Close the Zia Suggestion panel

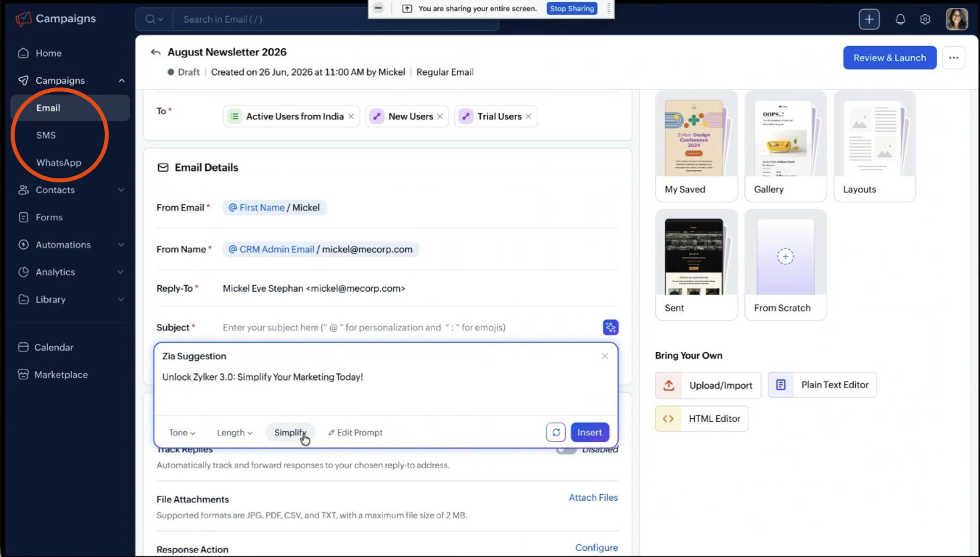coord(605,356)
